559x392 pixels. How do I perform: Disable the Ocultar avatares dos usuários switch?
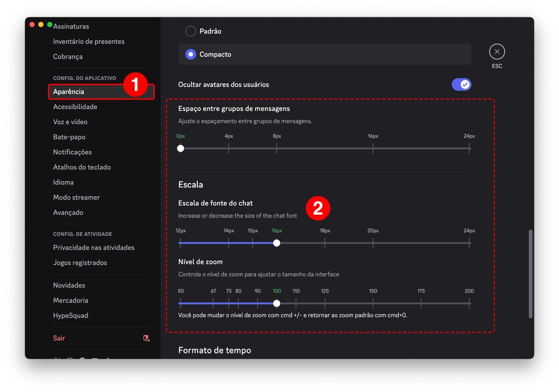(461, 84)
